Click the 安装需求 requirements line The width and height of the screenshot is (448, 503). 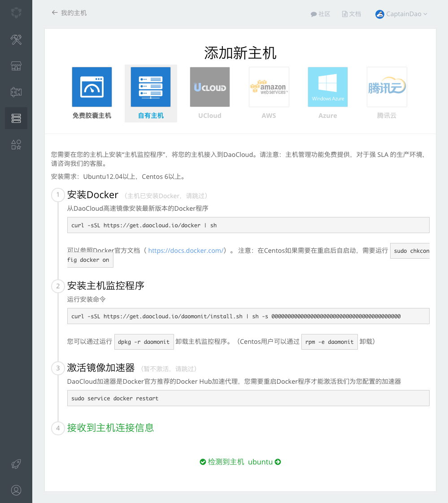click(x=119, y=177)
